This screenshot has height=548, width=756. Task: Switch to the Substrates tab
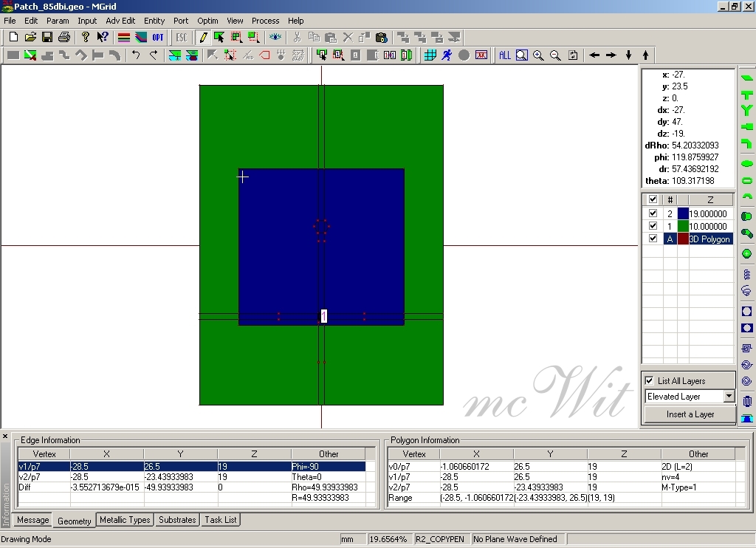(178, 520)
